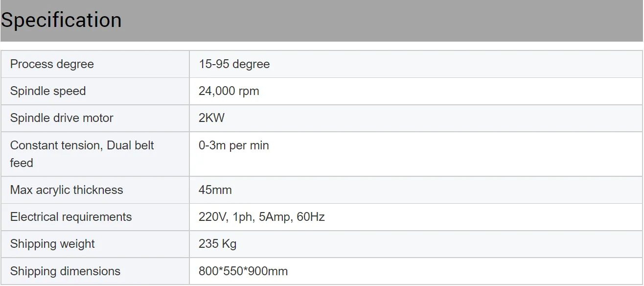644x286 pixels.
Task: Click the 0-3m per min value
Action: 233,145
